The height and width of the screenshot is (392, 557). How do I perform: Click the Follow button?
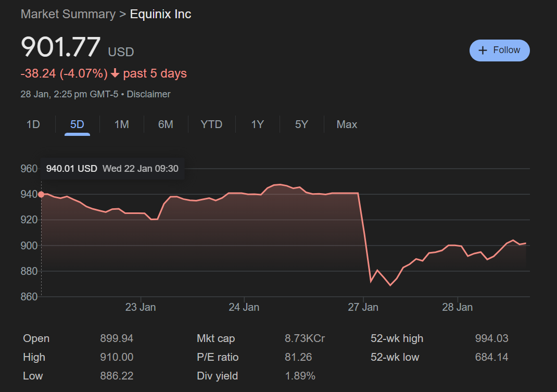(499, 50)
